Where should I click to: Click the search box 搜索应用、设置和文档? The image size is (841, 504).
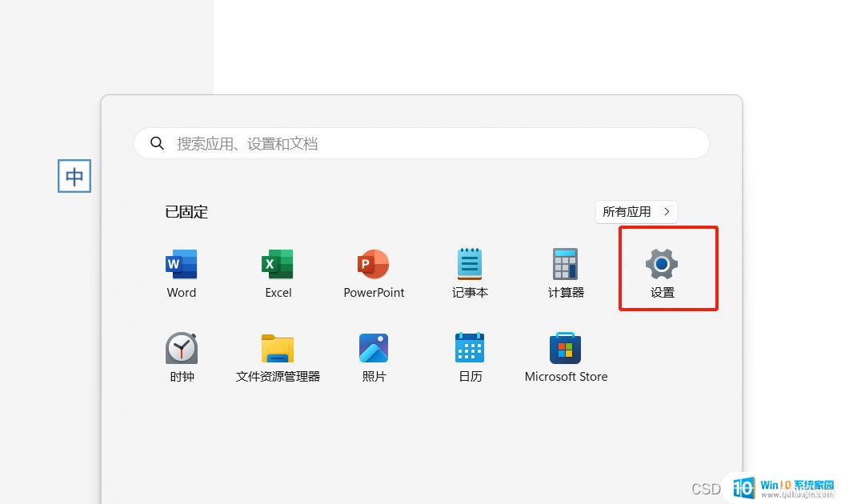pyautogui.click(x=422, y=143)
